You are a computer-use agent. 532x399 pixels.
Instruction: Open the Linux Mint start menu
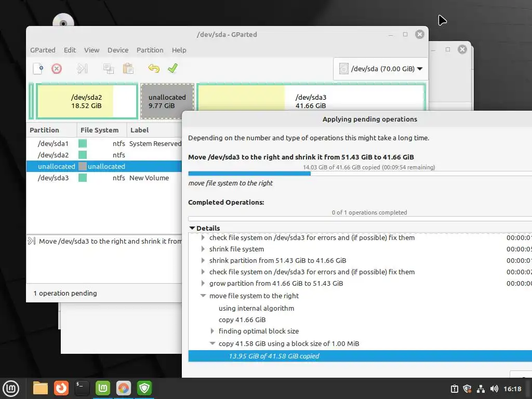tap(11, 388)
